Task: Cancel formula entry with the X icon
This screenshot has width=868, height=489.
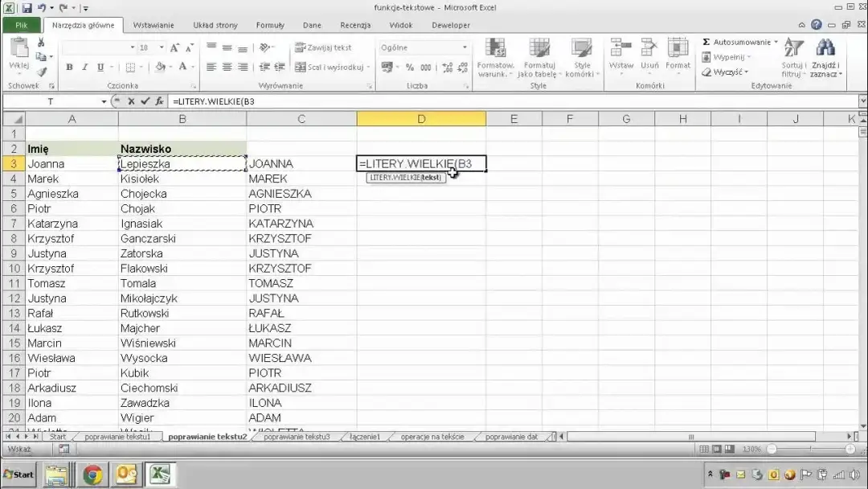Action: click(130, 101)
